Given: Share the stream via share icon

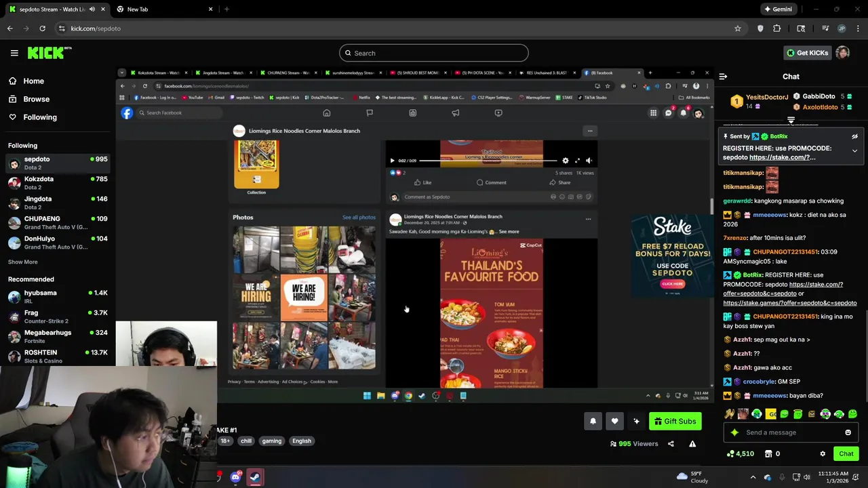Looking at the screenshot, I should (x=671, y=444).
